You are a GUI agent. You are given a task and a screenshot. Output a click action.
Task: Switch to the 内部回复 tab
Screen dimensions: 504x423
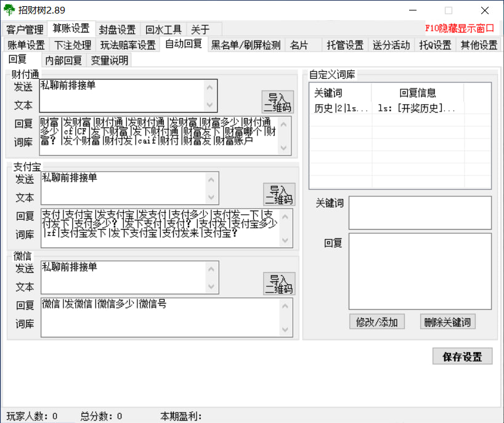pos(63,60)
